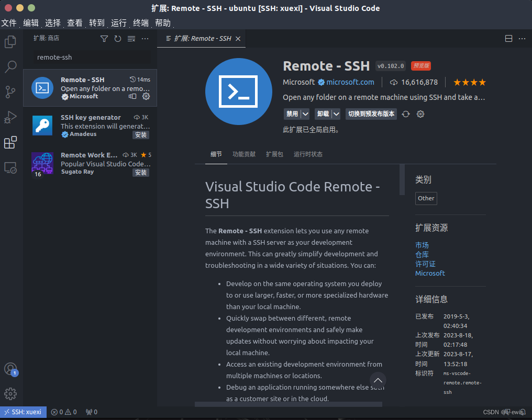Click 预览版 preview badge
Screen dimensions: 532x420
(420, 66)
